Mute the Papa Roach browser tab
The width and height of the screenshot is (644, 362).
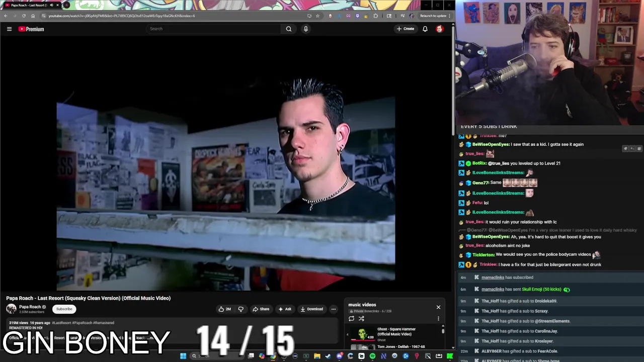coord(51,5)
